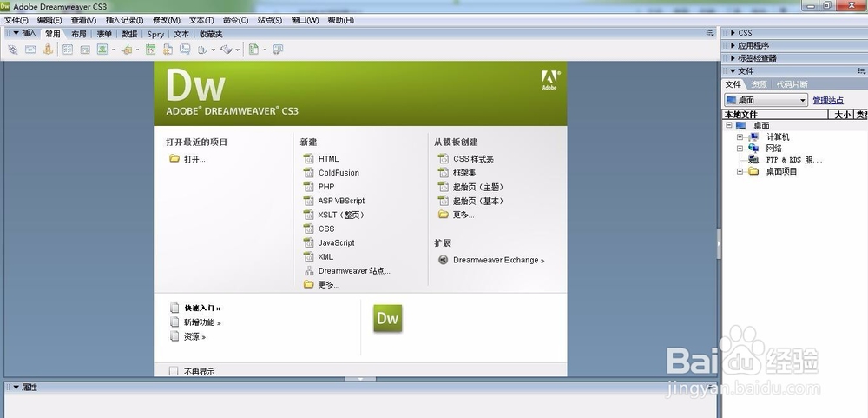The height and width of the screenshot is (418, 868).
Task: Click the 网络 network icon in Files tree
Action: click(x=753, y=148)
